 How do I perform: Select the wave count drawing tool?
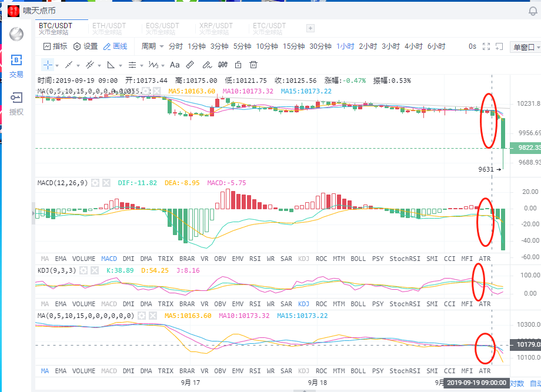pyautogui.click(x=153, y=65)
